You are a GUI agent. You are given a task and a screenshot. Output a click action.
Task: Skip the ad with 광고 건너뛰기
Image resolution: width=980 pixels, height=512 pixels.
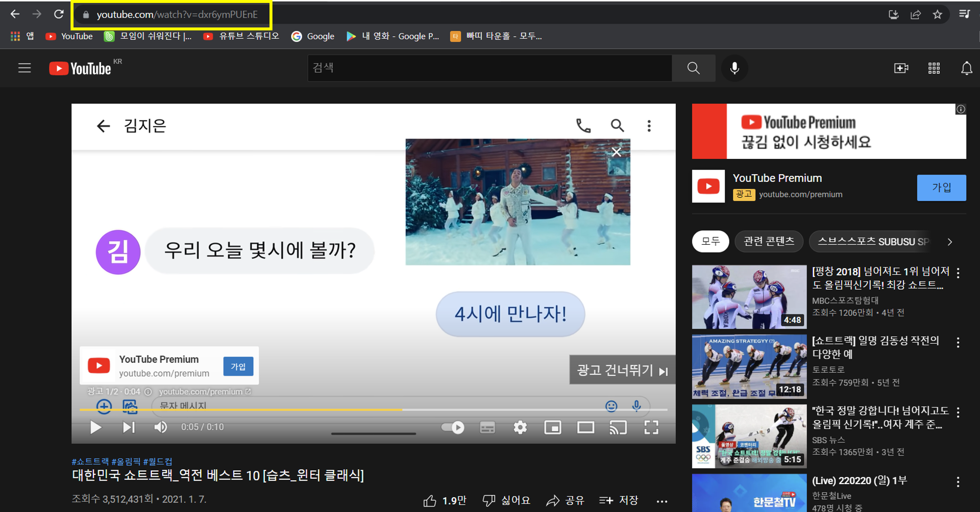622,370
